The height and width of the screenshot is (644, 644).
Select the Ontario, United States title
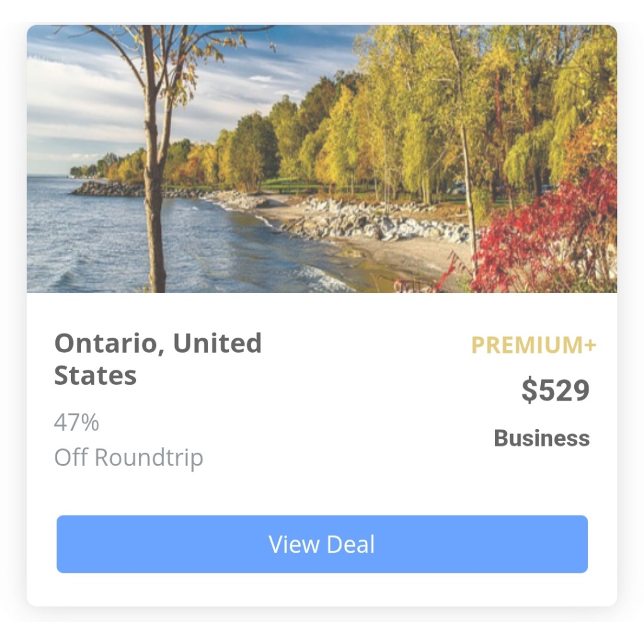[158, 359]
